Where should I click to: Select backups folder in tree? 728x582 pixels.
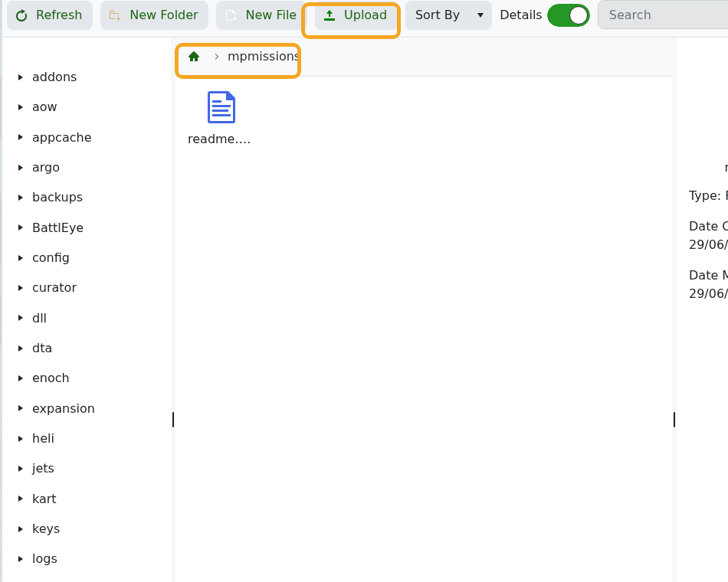[x=57, y=198]
